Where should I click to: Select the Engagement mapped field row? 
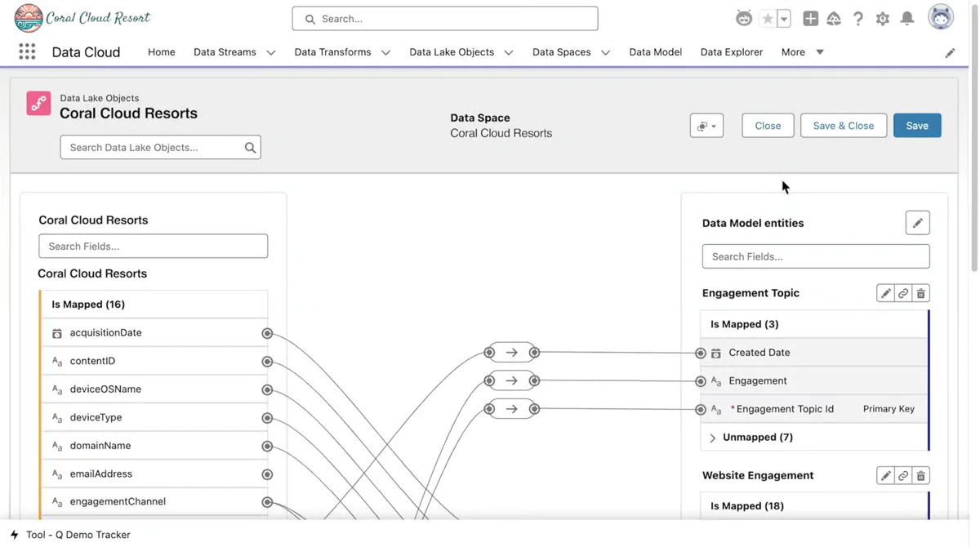click(x=814, y=381)
